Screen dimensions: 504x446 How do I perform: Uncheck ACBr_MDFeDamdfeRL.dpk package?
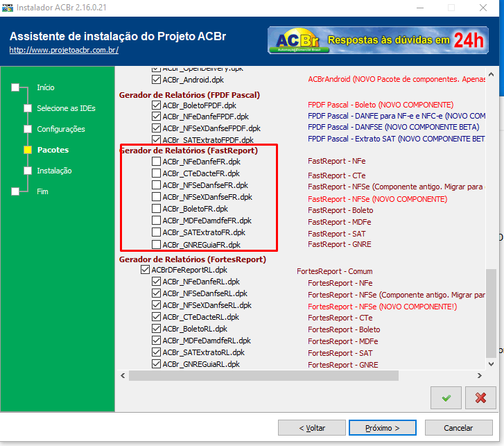click(156, 340)
